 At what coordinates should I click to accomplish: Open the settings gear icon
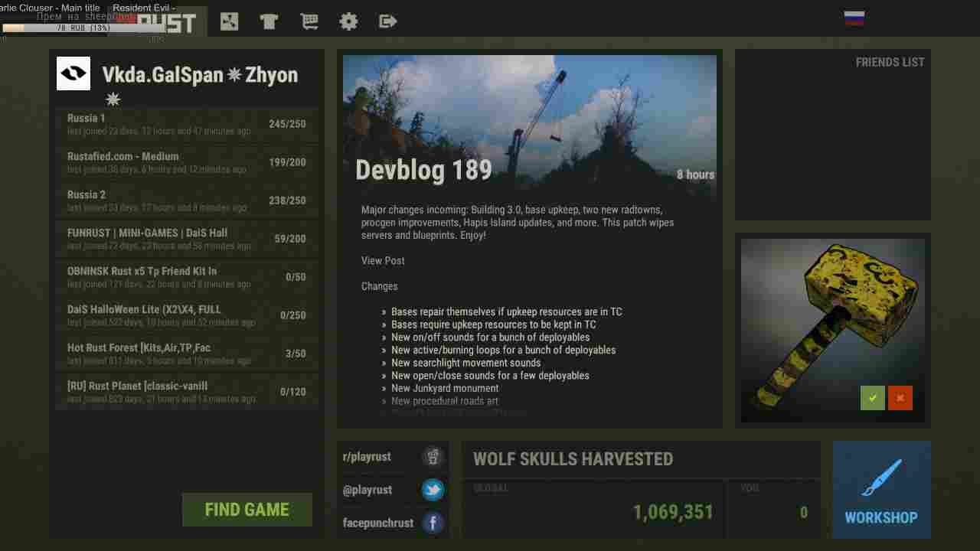[348, 21]
